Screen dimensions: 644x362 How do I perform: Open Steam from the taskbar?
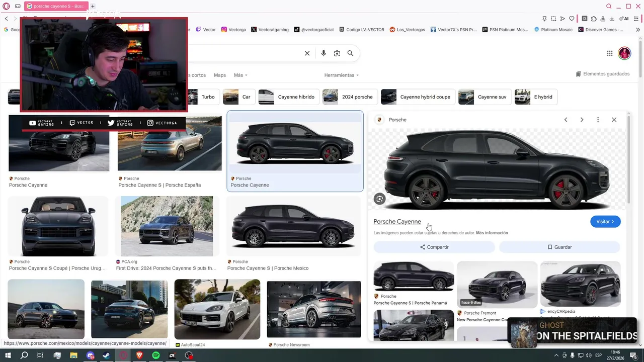[106, 355]
